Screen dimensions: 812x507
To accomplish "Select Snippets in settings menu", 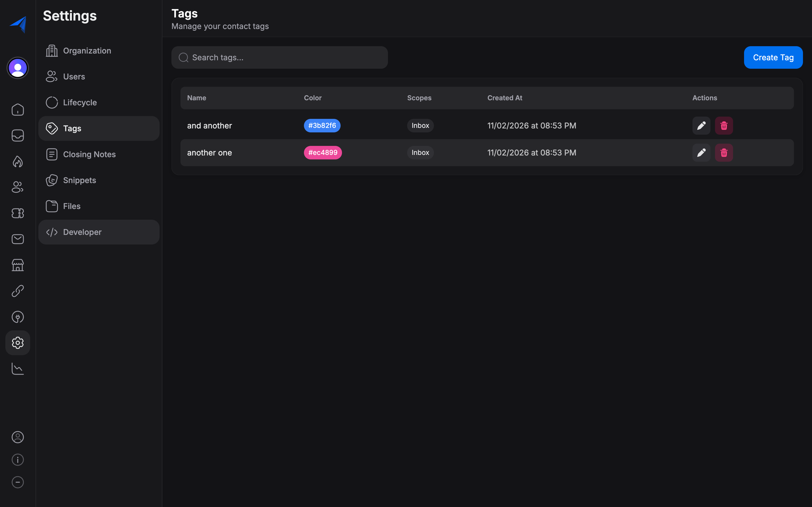I will click(x=80, y=180).
